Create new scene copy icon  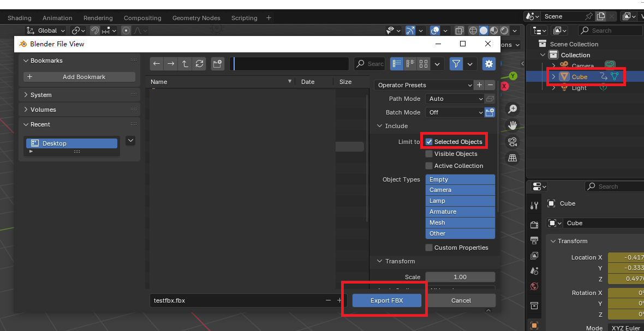click(601, 16)
